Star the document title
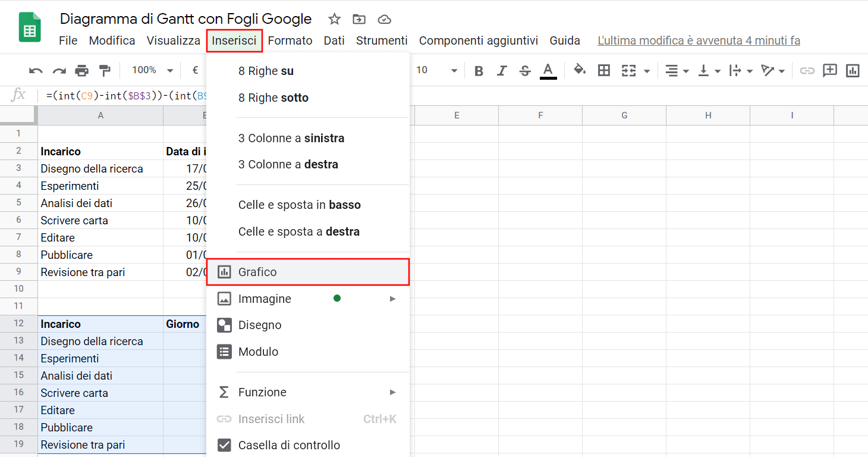This screenshot has height=457, width=868. click(335, 19)
